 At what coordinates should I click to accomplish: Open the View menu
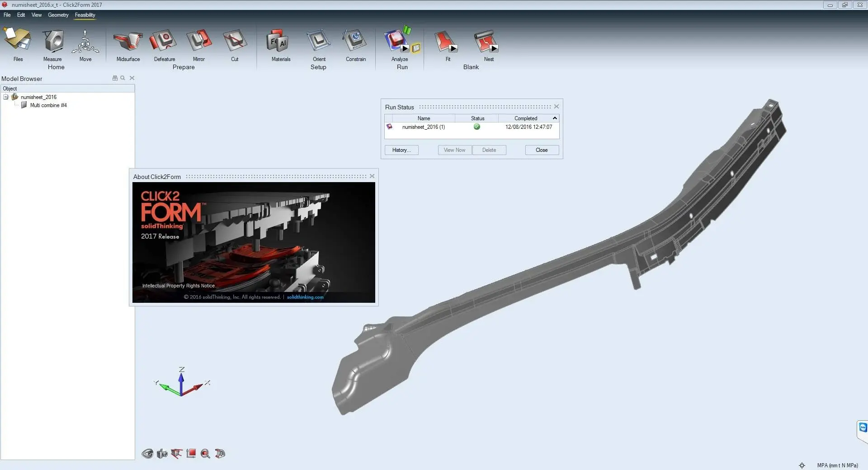pyautogui.click(x=37, y=15)
